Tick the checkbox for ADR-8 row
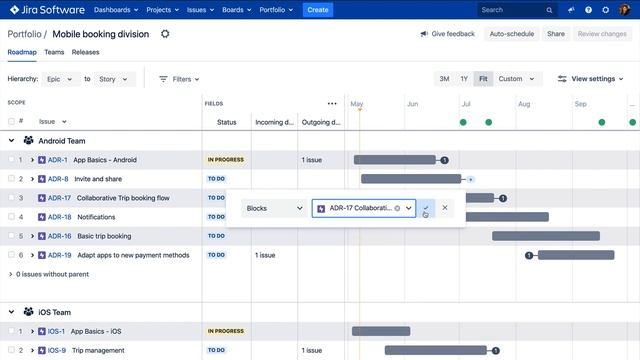 (x=11, y=178)
